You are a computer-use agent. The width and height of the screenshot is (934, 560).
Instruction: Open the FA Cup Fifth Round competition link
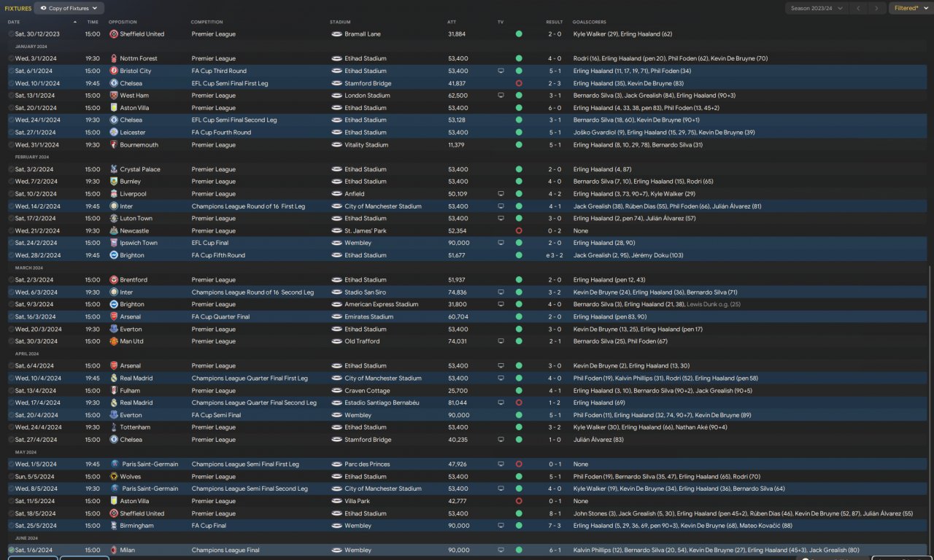click(219, 255)
